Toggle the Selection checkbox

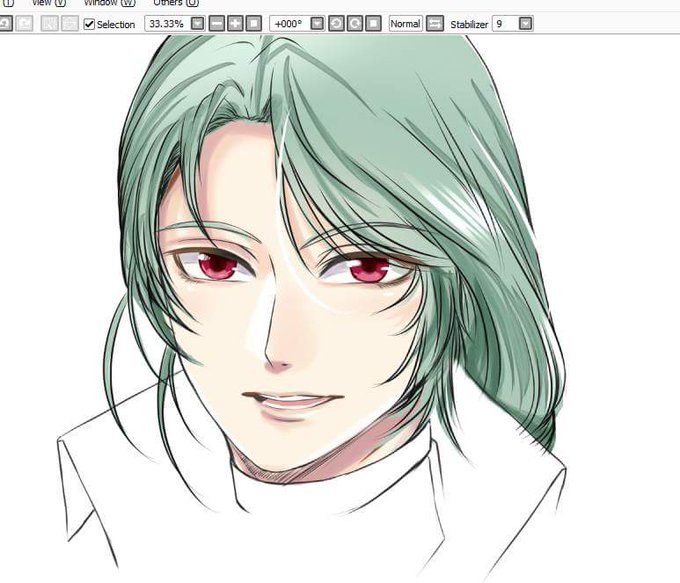(x=89, y=24)
